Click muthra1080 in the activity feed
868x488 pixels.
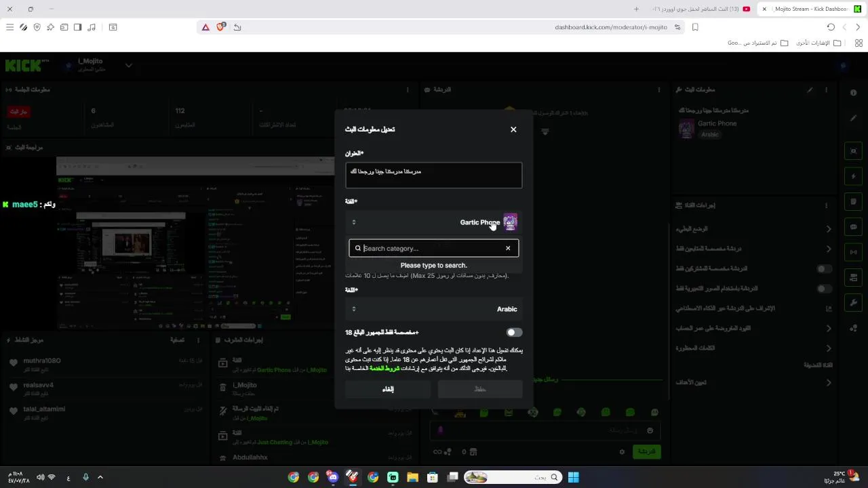point(42,361)
